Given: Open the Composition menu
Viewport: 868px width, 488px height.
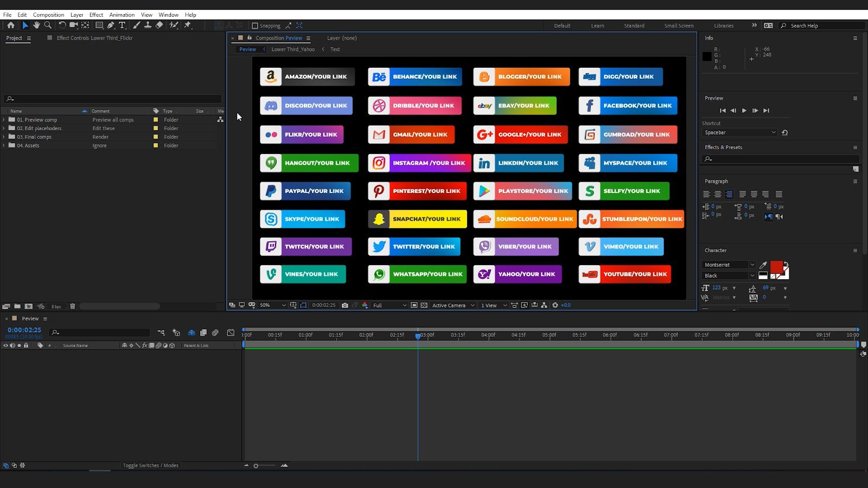Looking at the screenshot, I should tap(48, 15).
